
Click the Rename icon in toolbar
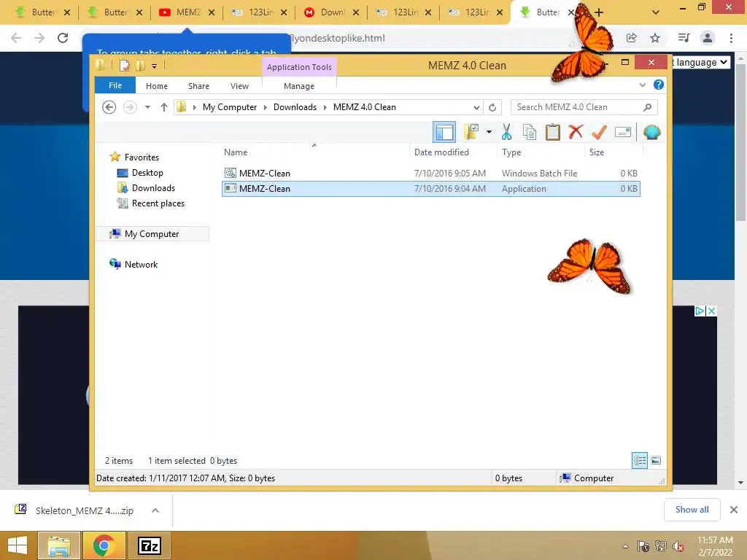pos(623,132)
